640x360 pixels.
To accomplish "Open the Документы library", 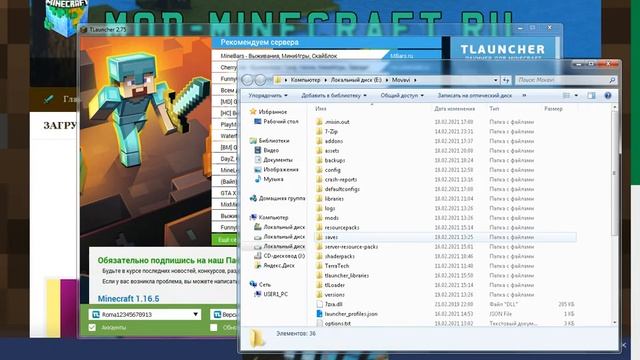I will pos(273,160).
